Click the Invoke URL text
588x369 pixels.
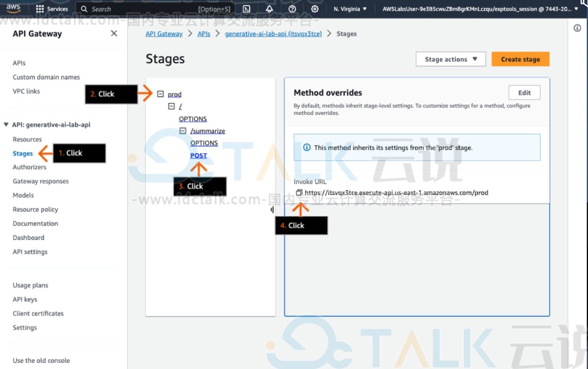point(396,192)
